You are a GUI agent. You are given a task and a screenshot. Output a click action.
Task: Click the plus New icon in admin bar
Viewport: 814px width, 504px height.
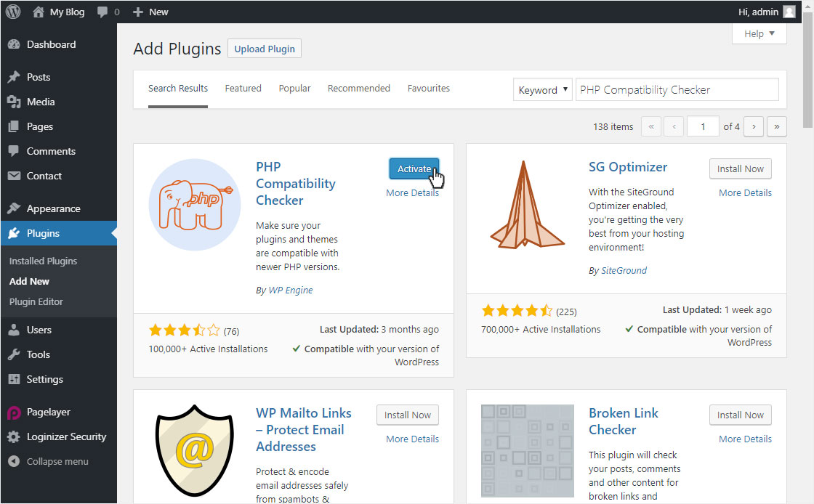(137, 12)
